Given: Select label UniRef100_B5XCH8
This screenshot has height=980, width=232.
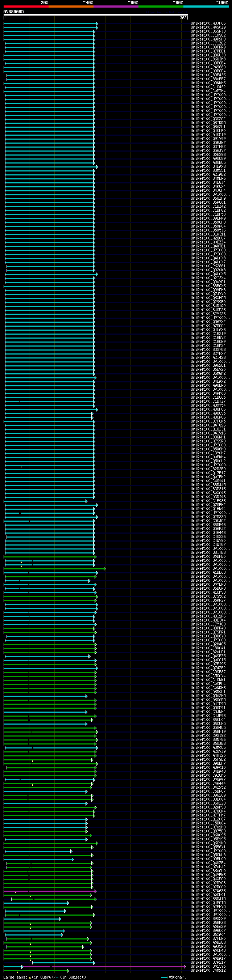Looking at the screenshot, I should [208, 222].
